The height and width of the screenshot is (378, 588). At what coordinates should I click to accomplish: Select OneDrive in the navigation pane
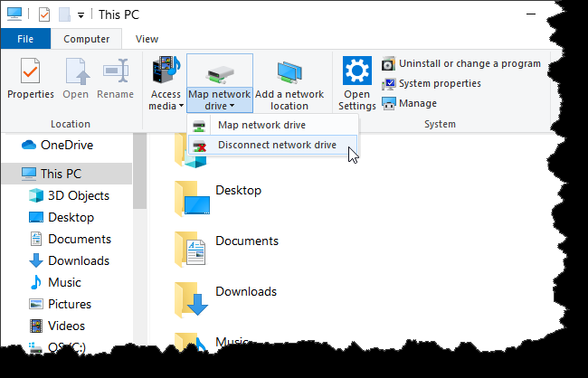[67, 145]
